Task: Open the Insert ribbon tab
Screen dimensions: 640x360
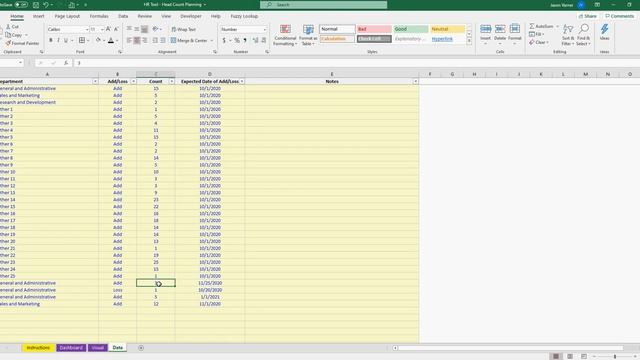Action: pyautogui.click(x=38, y=16)
